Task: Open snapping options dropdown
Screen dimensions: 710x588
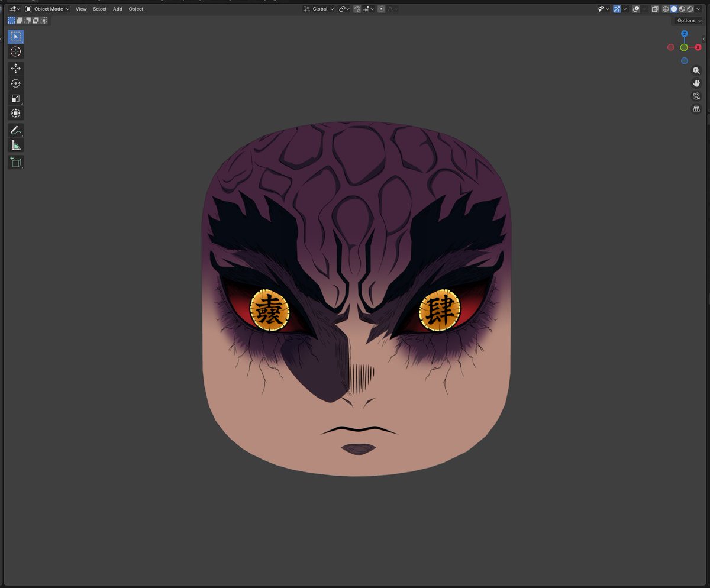Action: click(368, 9)
